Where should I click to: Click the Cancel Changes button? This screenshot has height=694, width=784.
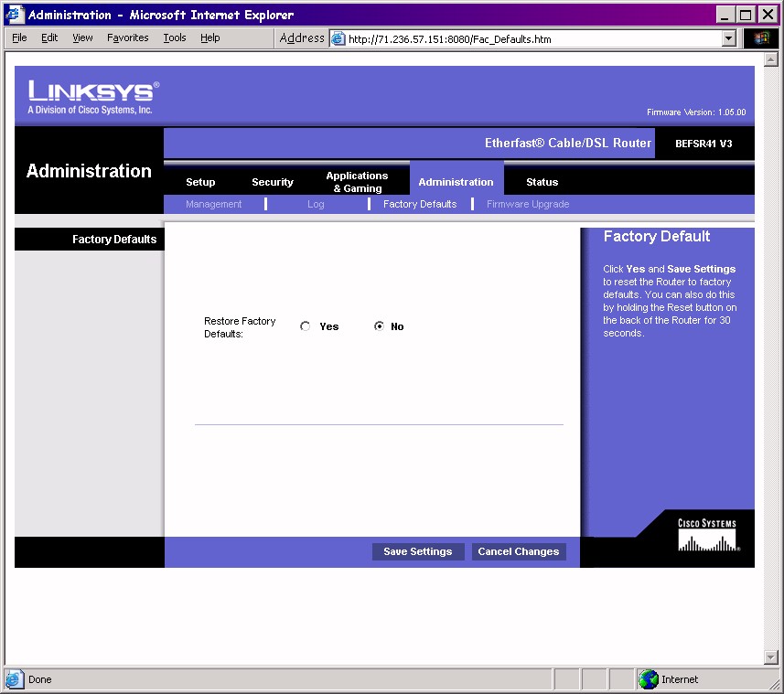519,551
